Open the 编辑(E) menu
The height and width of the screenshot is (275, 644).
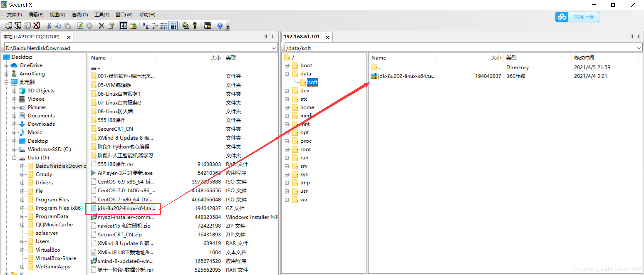(36, 15)
